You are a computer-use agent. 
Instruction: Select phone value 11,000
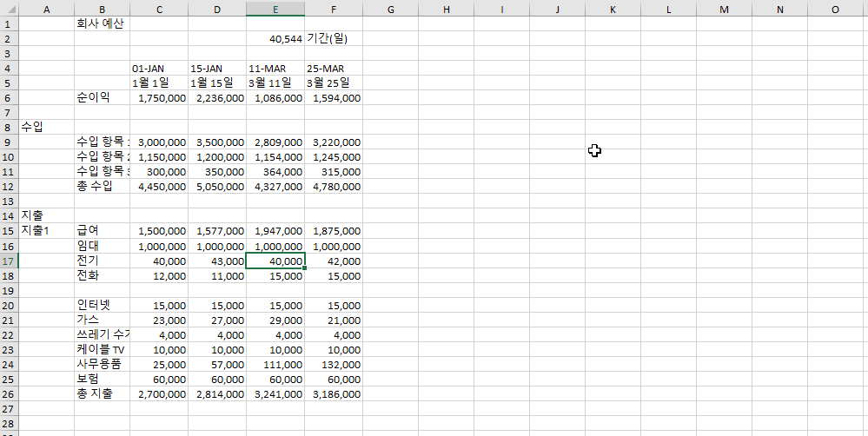(217, 275)
